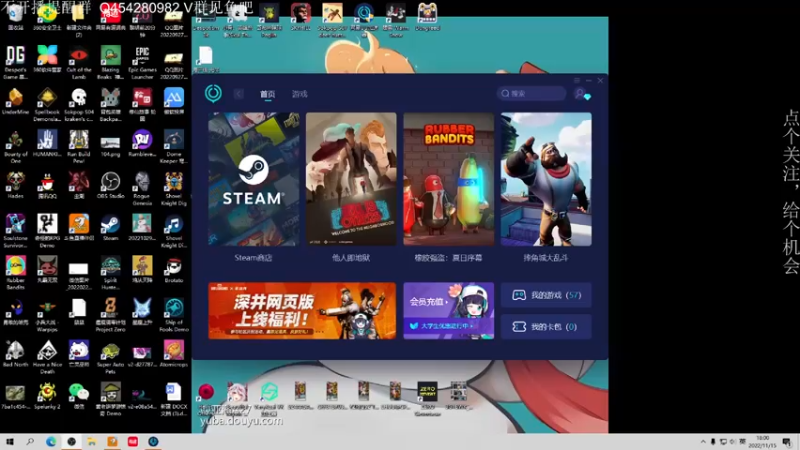Open File Explorer from taskbar
Screen dimensions: 800x450
coord(92,442)
